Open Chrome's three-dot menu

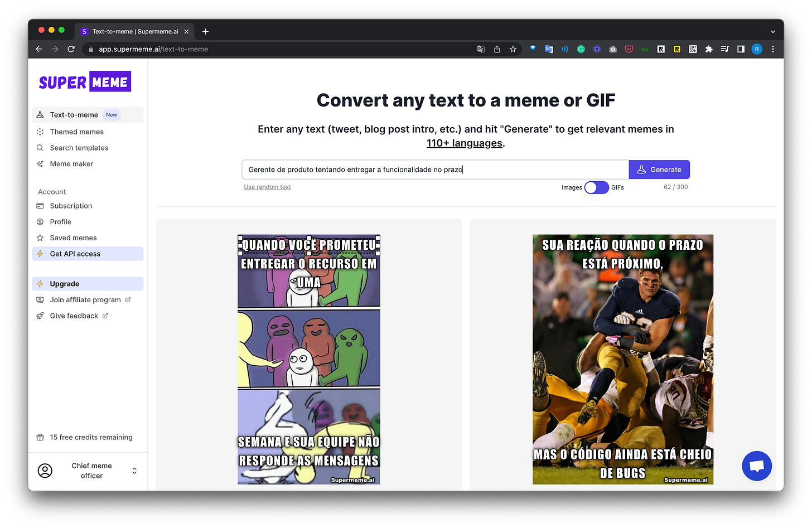[x=773, y=49]
